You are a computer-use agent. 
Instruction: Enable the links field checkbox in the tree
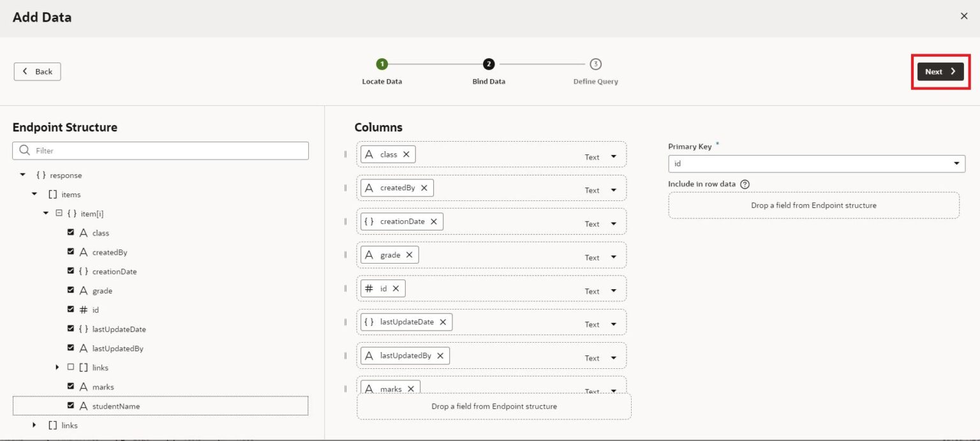[x=70, y=367]
